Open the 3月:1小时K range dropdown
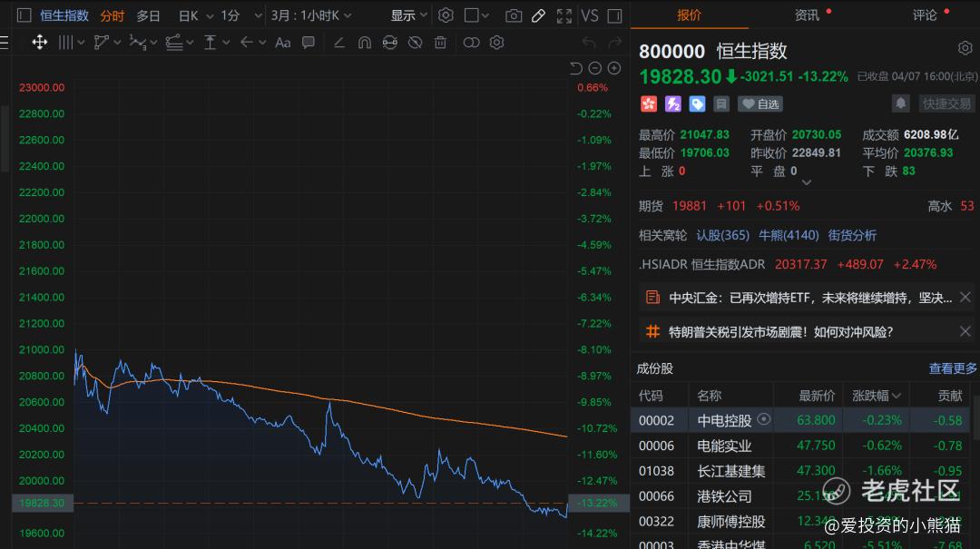 pos(310,15)
